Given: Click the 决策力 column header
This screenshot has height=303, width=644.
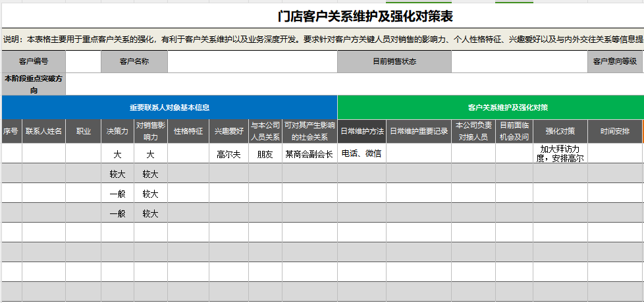Looking at the screenshot, I should point(117,132).
